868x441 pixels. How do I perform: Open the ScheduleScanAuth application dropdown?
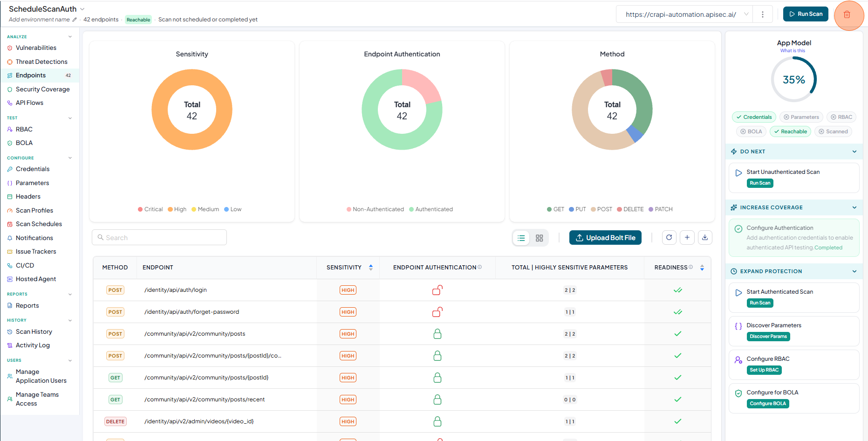[x=82, y=9]
